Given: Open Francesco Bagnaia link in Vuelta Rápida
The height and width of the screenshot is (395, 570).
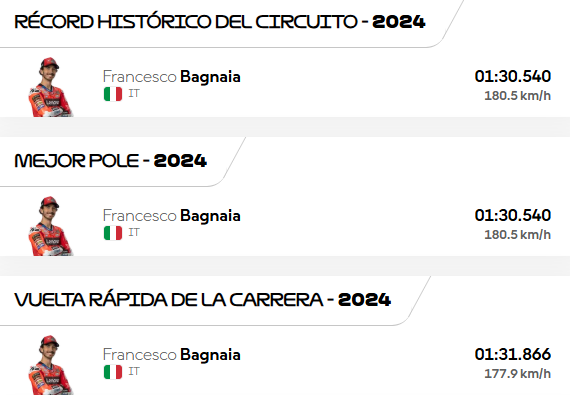Looking at the screenshot, I should point(172,355).
